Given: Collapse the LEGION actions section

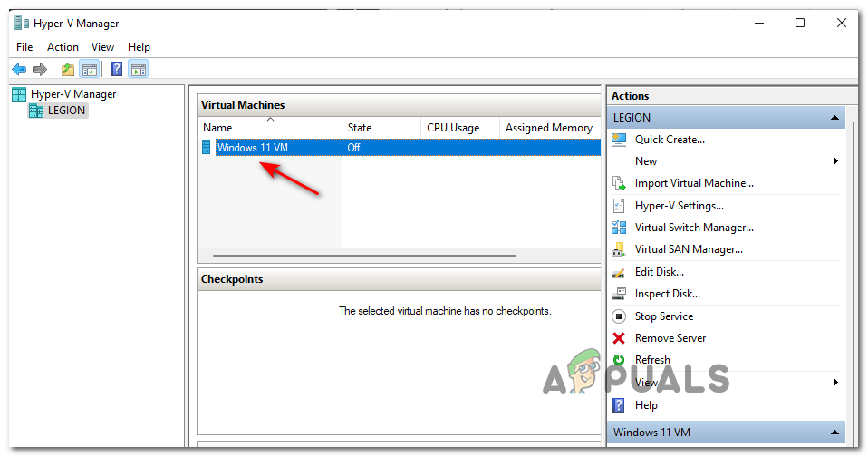Looking at the screenshot, I should pos(834,118).
